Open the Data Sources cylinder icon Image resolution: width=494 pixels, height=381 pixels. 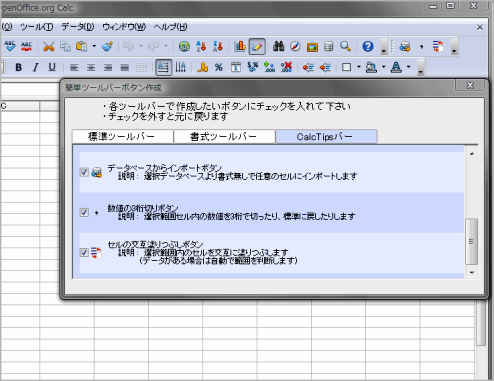[x=329, y=46]
